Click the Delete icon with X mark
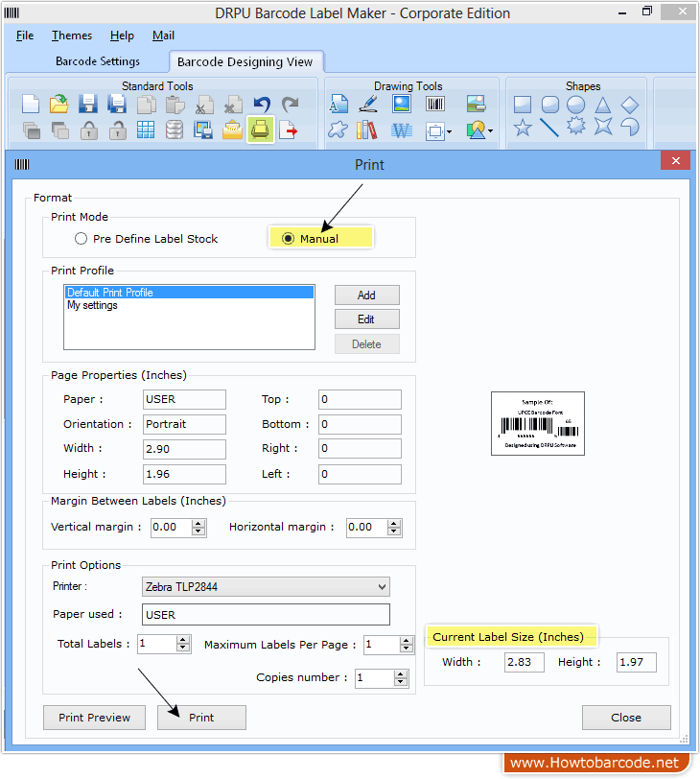Image resolution: width=700 pixels, height=779 pixels. coord(232,105)
